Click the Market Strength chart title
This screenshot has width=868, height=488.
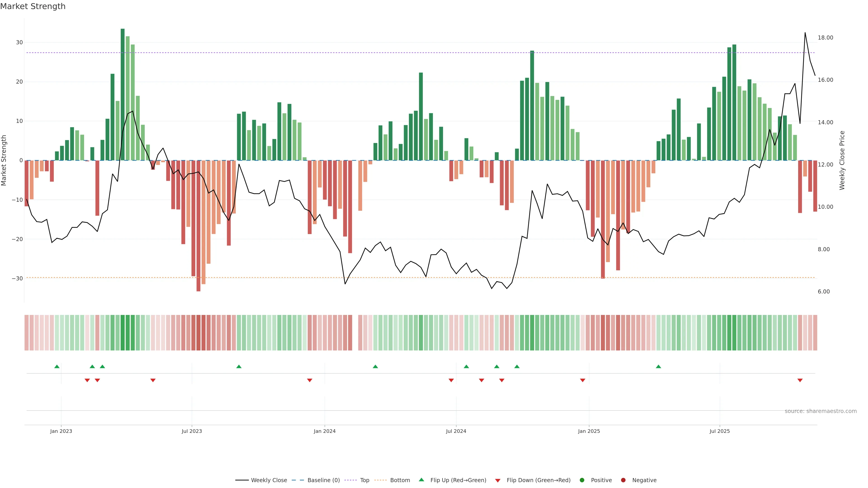point(33,6)
